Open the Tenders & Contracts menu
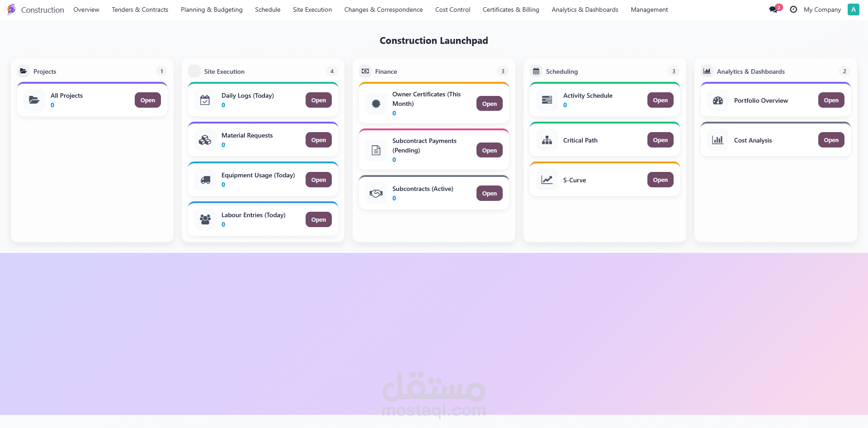Screen dimensions: 868x428 pyautogui.click(x=140, y=10)
